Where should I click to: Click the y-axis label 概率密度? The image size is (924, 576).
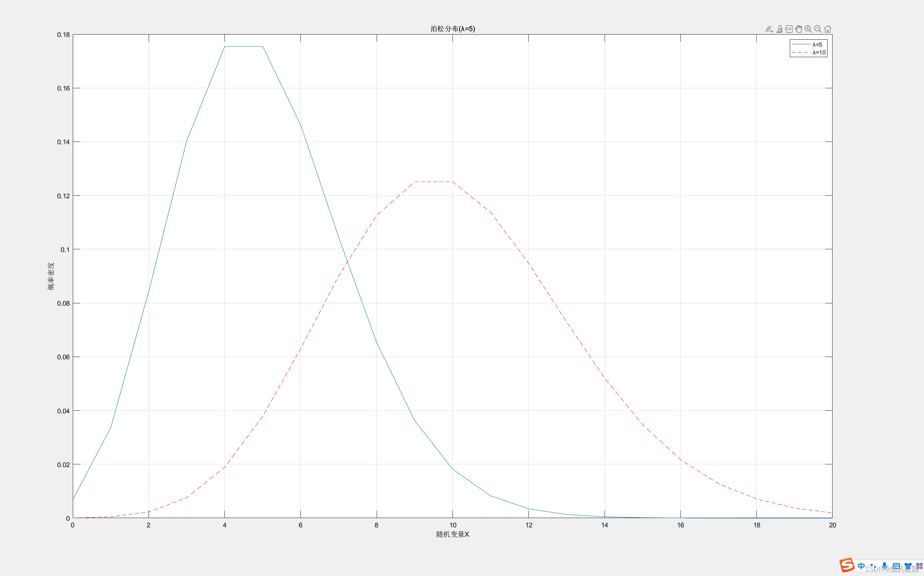[x=51, y=276]
